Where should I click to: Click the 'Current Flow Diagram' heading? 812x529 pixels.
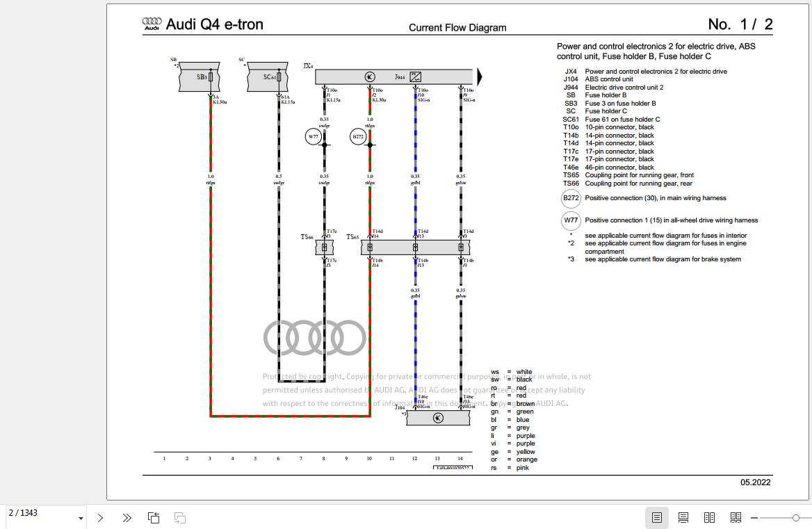(x=457, y=28)
